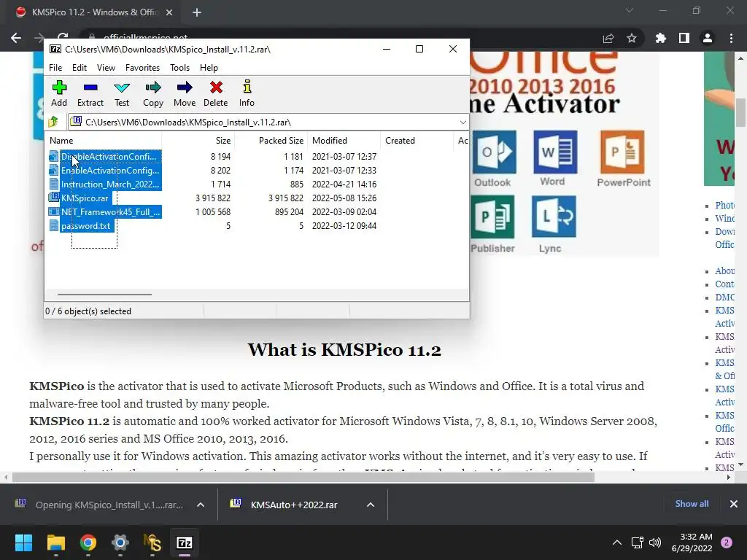
Task: Click the red Delete icon
Action: pos(216,93)
